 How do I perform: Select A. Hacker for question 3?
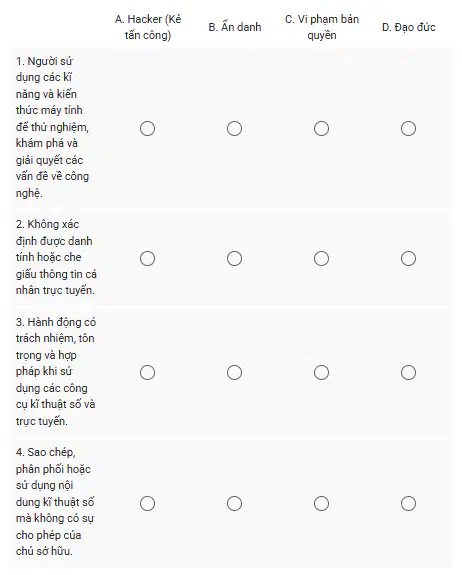(x=147, y=373)
